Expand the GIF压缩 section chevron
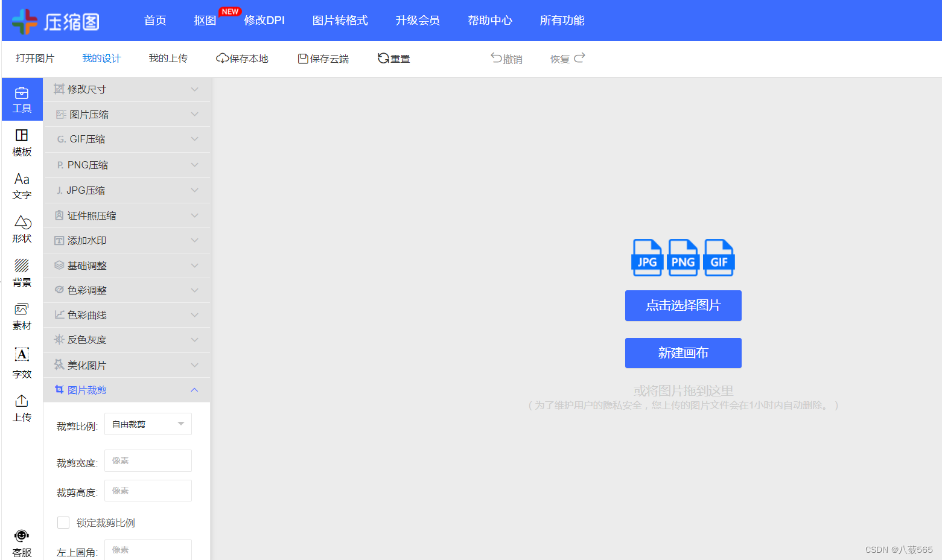942x560 pixels. pos(194,139)
